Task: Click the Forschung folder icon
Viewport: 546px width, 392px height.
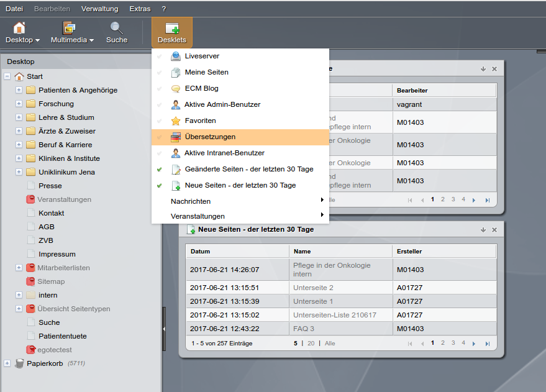Action: 30,103
